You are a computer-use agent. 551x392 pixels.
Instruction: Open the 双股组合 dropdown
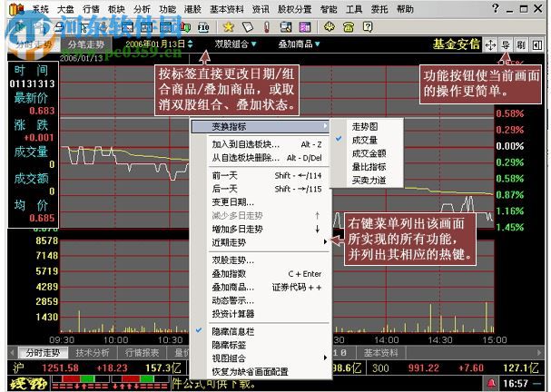pyautogui.click(x=236, y=44)
